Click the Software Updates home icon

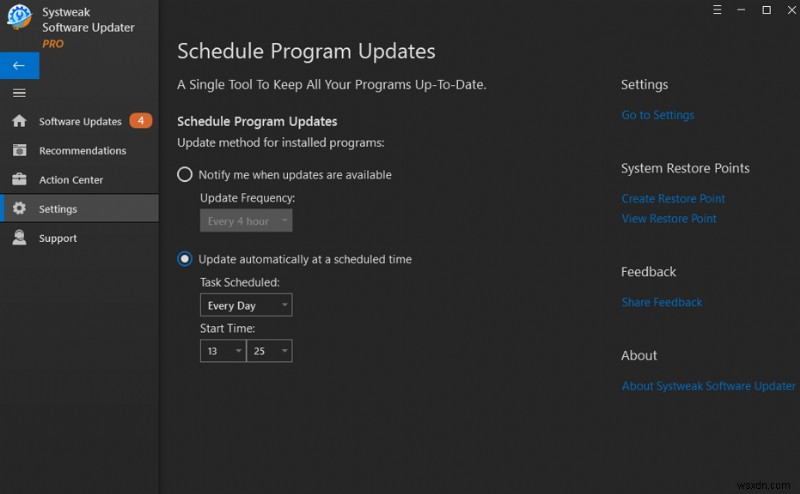[19, 121]
